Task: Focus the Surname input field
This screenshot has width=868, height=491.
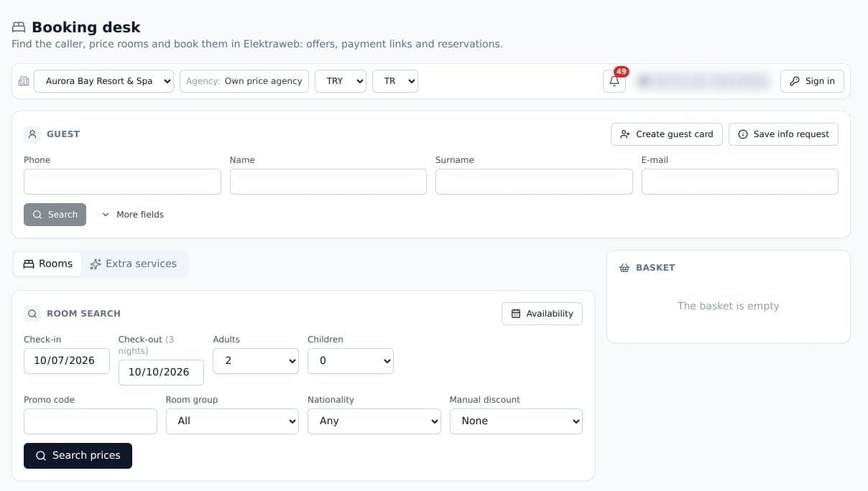Action: [534, 182]
